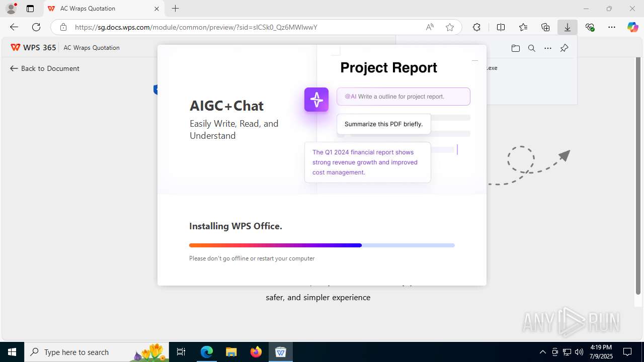Open the Collections icon
Image resolution: width=644 pixels, height=362 pixels.
[x=545, y=27]
